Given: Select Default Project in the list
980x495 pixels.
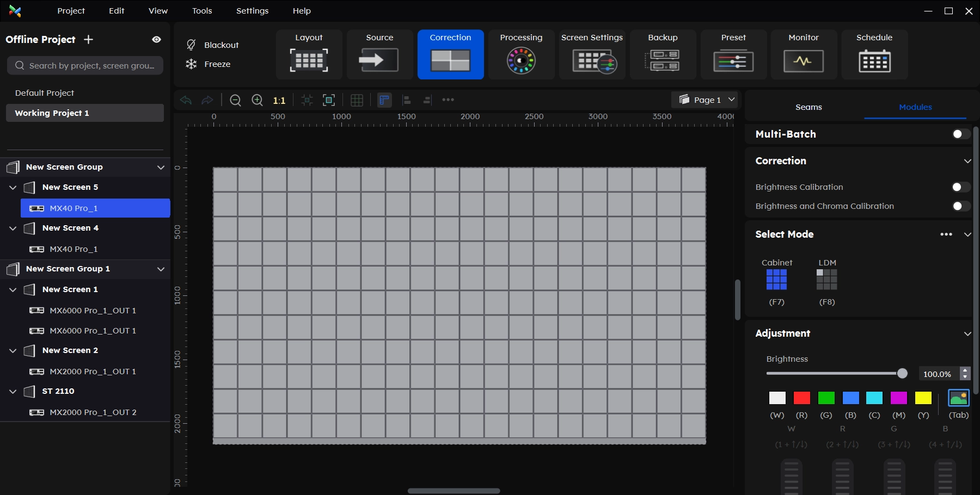Looking at the screenshot, I should coord(45,93).
